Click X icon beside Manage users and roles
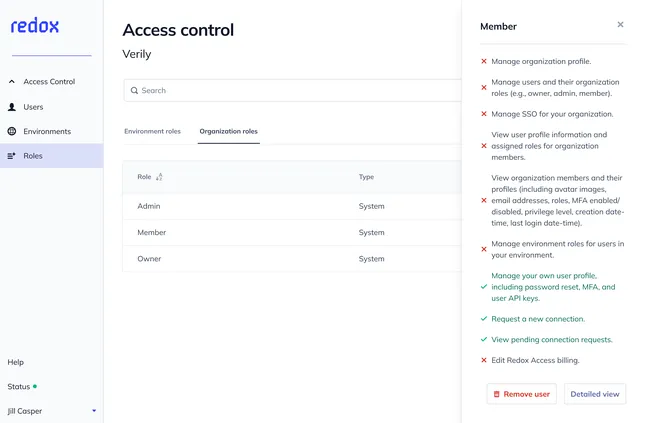The width and height of the screenshot is (645, 423). click(484, 88)
